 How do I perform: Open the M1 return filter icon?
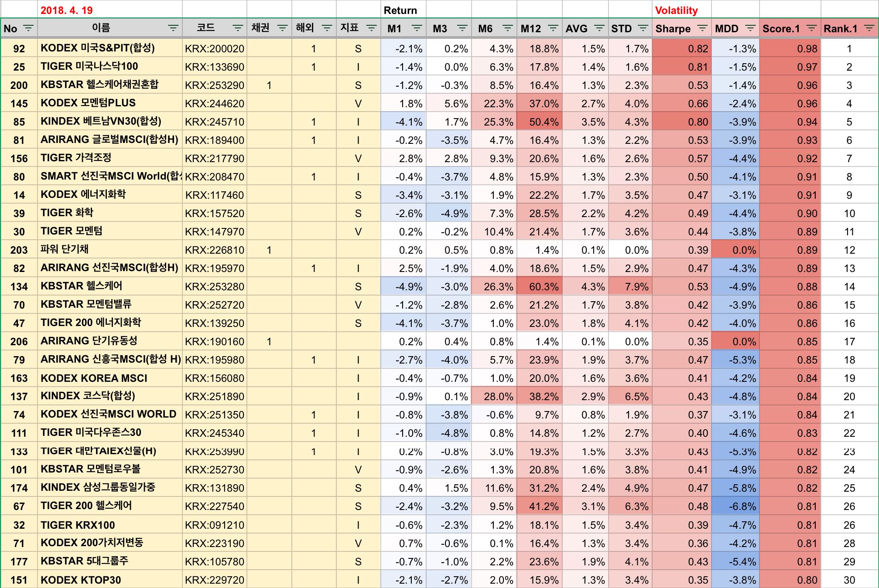click(x=417, y=28)
